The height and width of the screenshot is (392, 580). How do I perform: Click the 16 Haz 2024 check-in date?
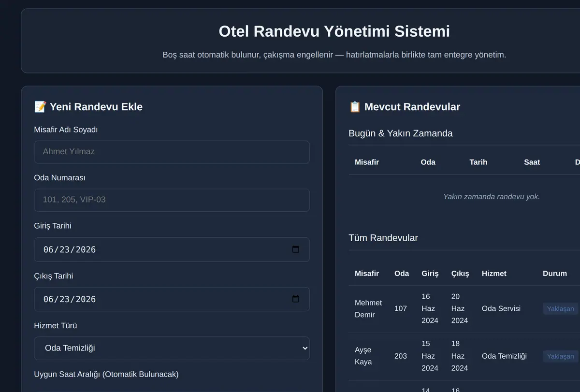[x=430, y=308]
